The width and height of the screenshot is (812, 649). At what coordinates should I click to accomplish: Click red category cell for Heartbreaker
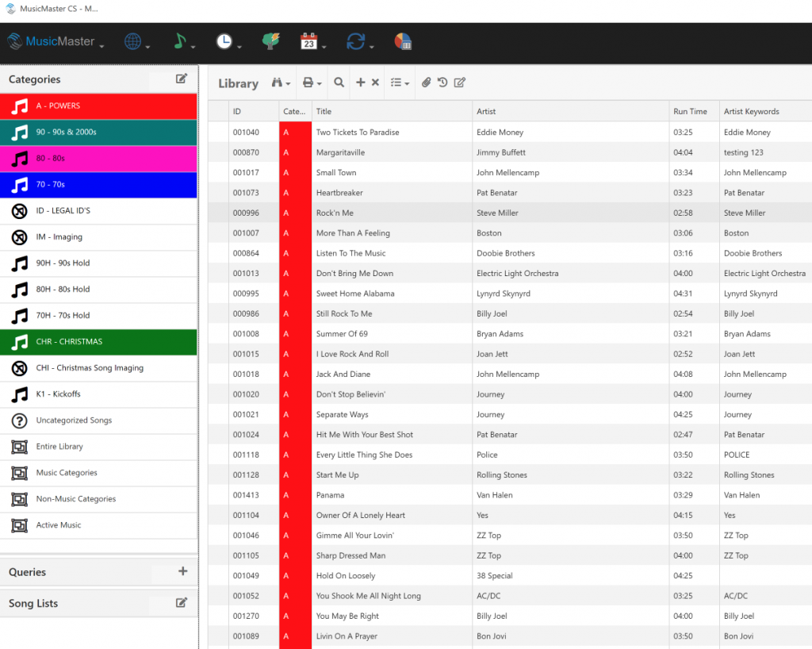click(295, 193)
